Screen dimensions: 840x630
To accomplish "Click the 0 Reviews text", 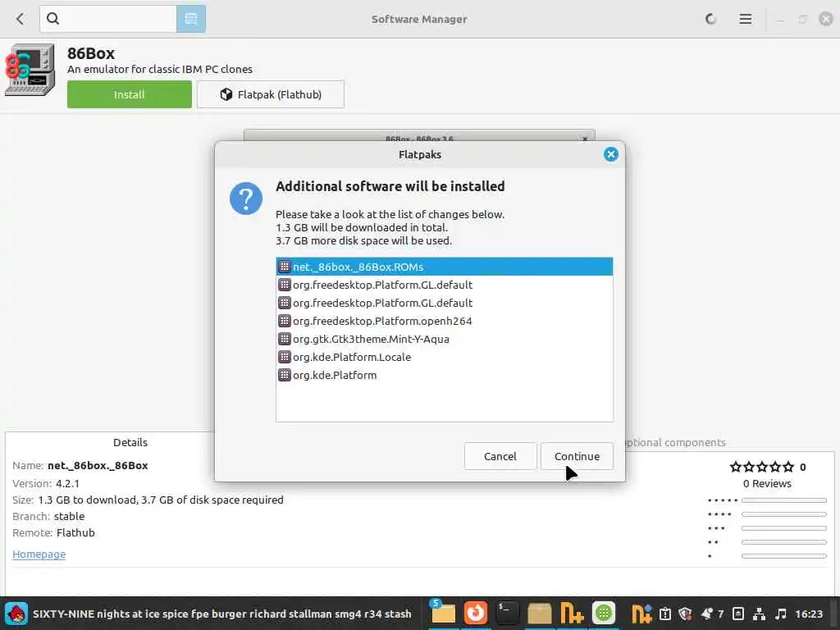I will pos(767,483).
